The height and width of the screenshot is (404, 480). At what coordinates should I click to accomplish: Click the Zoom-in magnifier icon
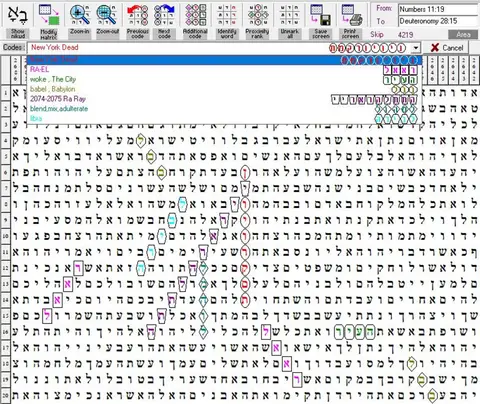80,15
